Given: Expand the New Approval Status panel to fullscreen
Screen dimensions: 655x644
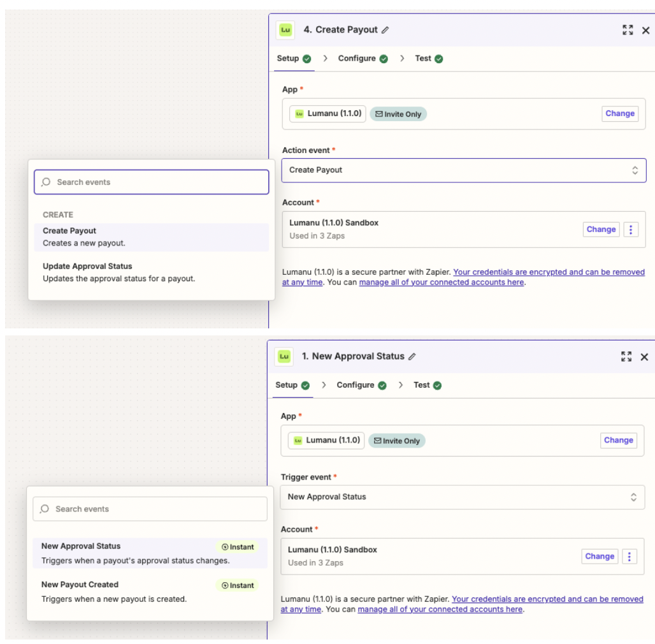Looking at the screenshot, I should 626,356.
